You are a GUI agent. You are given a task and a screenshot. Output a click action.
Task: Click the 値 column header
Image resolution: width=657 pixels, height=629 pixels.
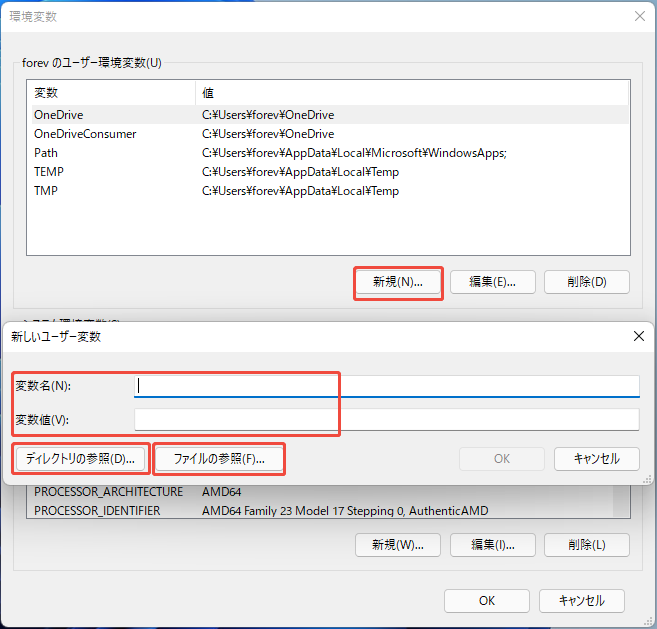tap(412, 93)
